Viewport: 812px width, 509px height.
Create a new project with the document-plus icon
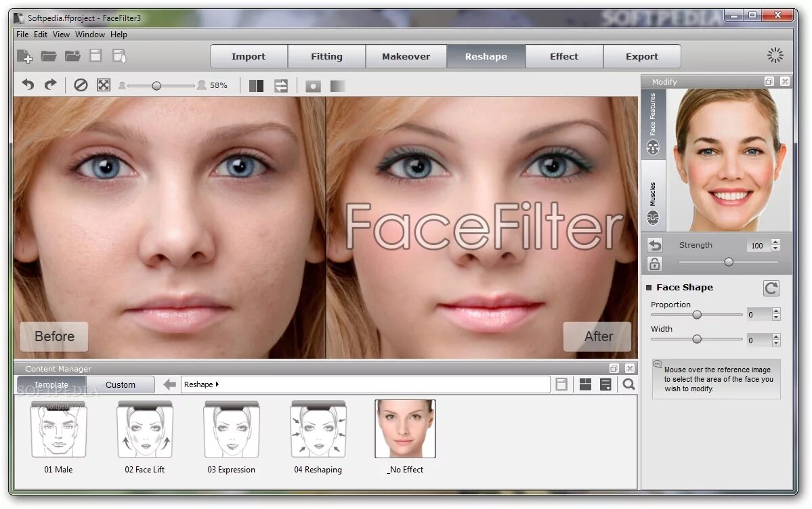point(24,56)
